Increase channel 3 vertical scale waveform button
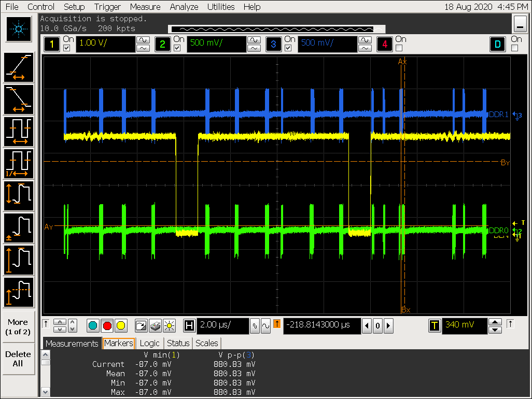 (365, 40)
